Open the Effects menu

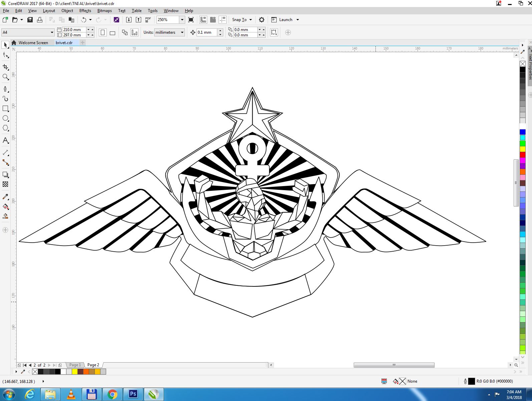point(85,11)
